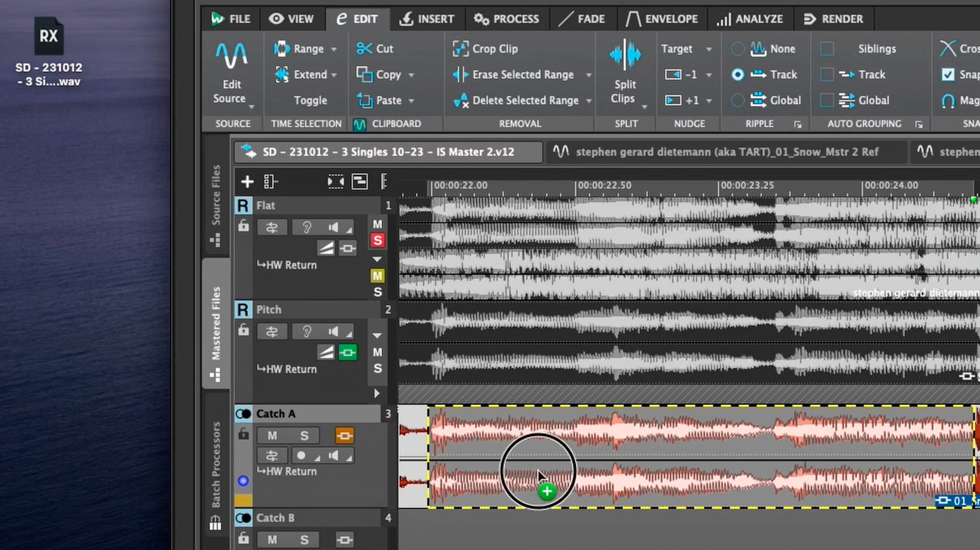This screenshot has width=980, height=550.
Task: Switch to the RENDER ribbon tab
Action: (x=836, y=19)
